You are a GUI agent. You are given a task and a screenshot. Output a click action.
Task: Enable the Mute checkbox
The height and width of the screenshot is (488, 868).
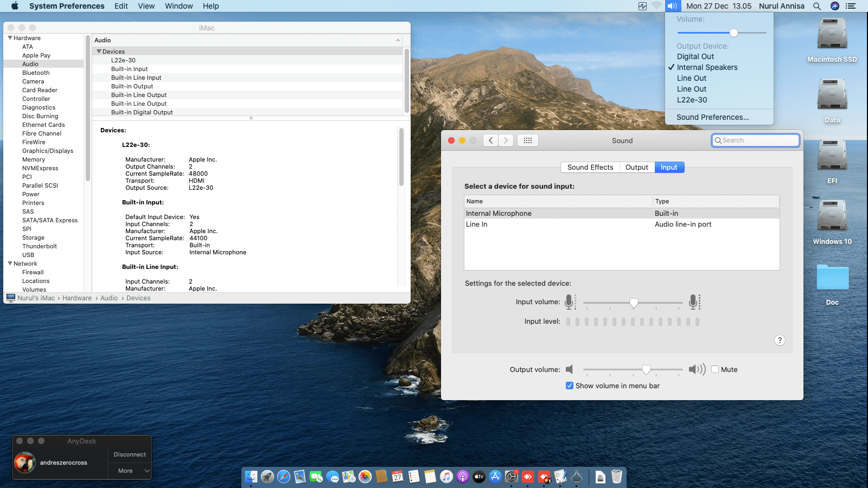[x=715, y=369]
